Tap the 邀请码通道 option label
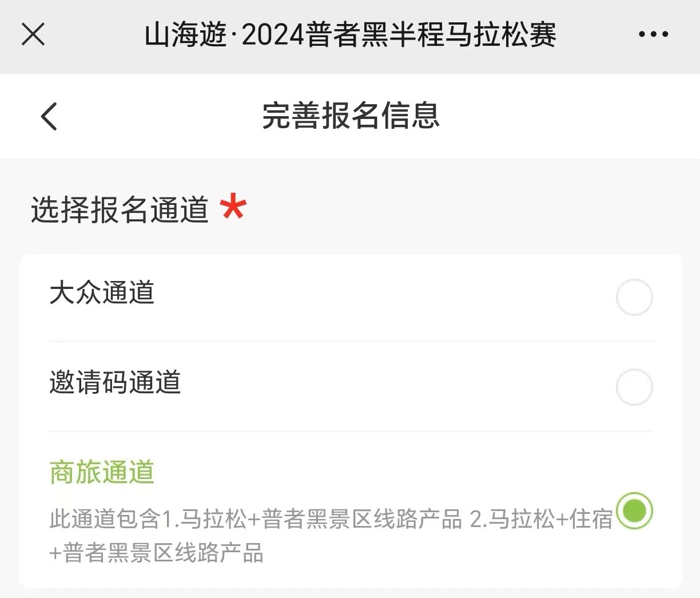Image resolution: width=700 pixels, height=598 pixels. pos(115,382)
